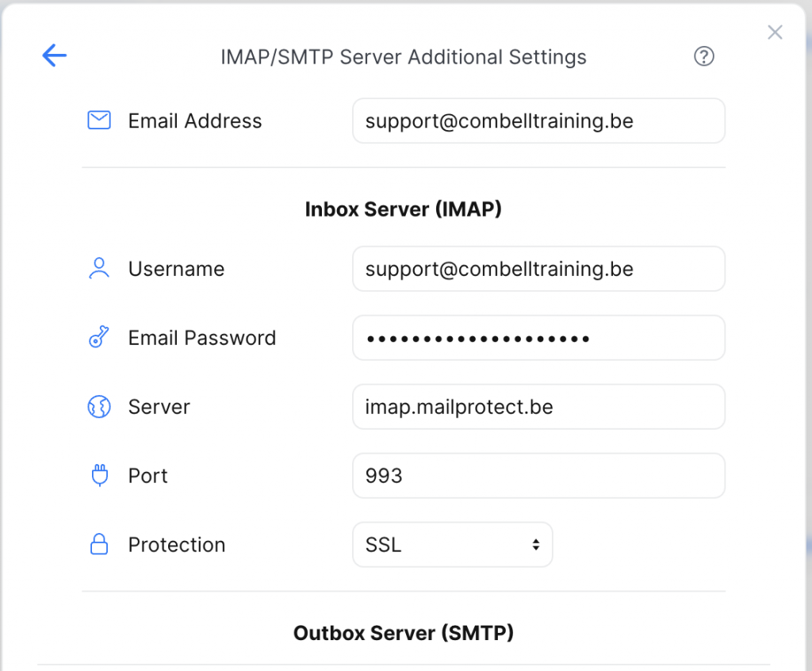Focus the Email Address input field
The height and width of the screenshot is (671, 812).
pyautogui.click(x=538, y=121)
